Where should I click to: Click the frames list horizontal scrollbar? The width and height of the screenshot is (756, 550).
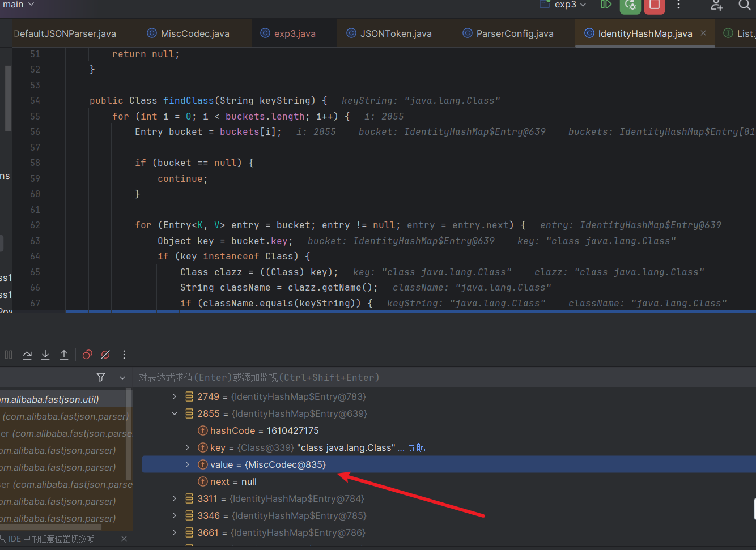pos(50,527)
